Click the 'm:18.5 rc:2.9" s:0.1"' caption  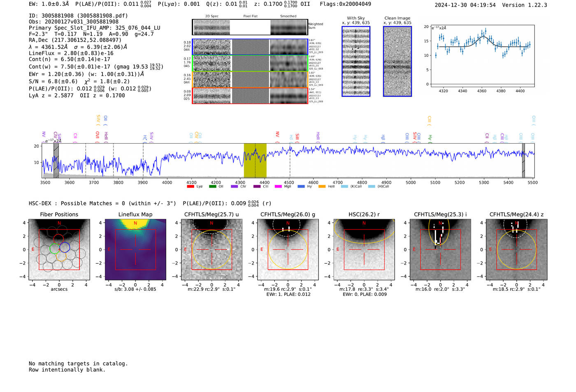[516, 289]
